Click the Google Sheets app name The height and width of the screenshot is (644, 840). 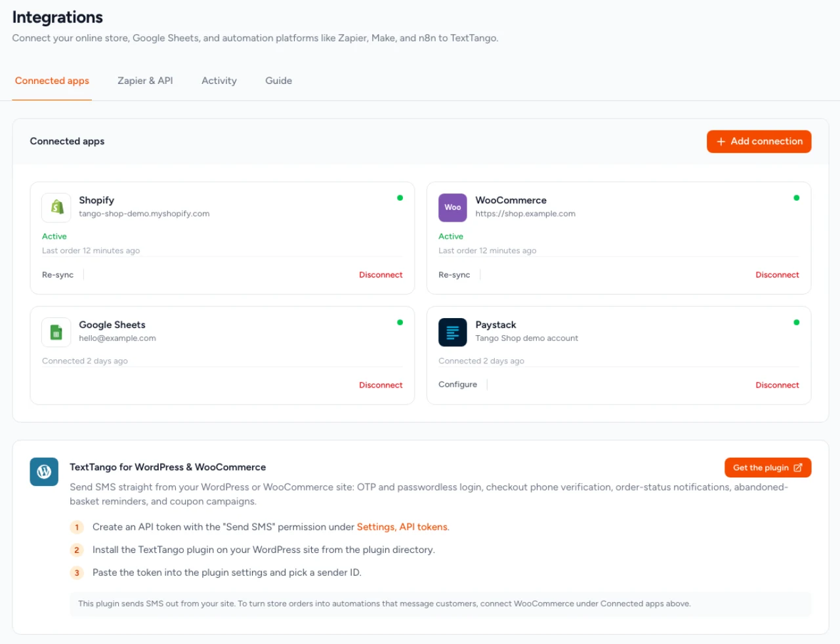tap(112, 325)
